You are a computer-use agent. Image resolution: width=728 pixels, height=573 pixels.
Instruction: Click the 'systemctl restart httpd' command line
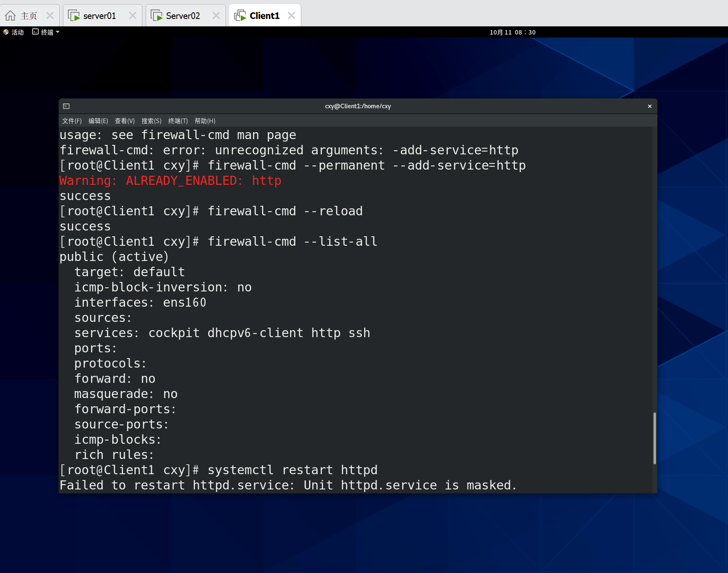tap(219, 470)
